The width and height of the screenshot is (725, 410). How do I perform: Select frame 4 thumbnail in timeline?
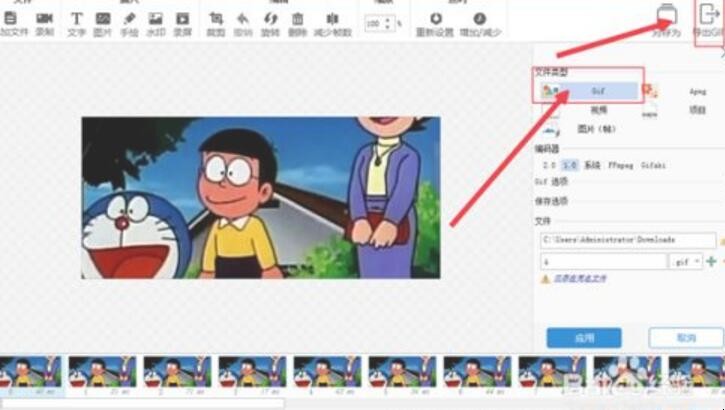(x=327, y=372)
